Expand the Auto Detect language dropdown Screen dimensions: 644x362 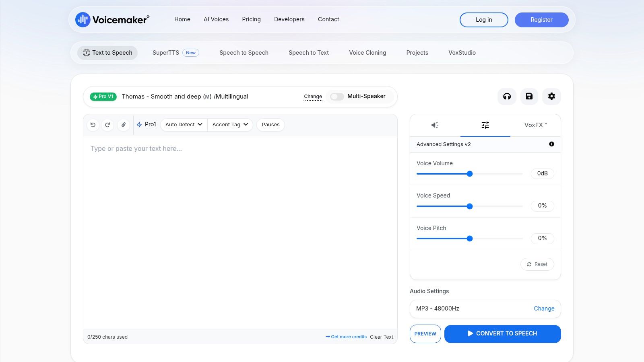point(184,125)
